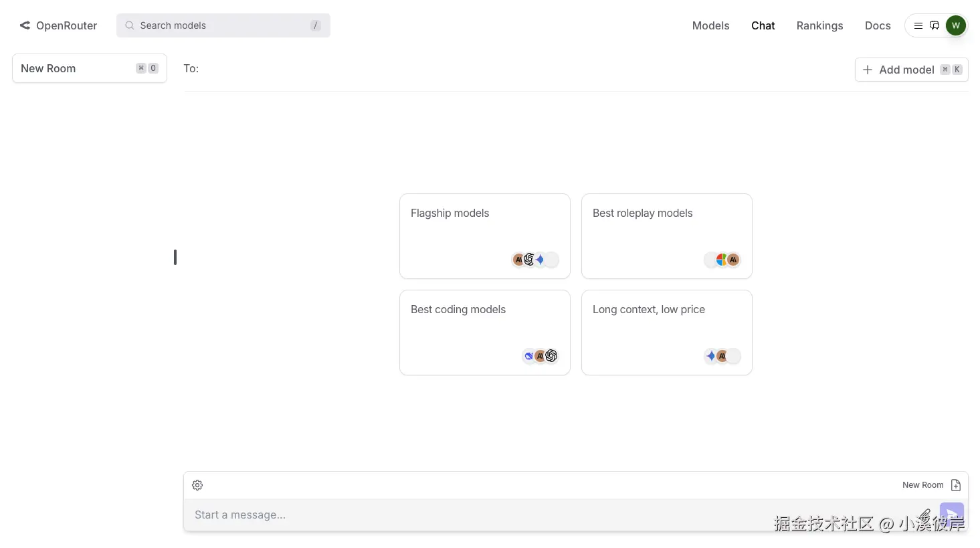Image resolution: width=980 pixels, height=548 pixels.
Task: Open the Docs link
Action: [x=878, y=25]
